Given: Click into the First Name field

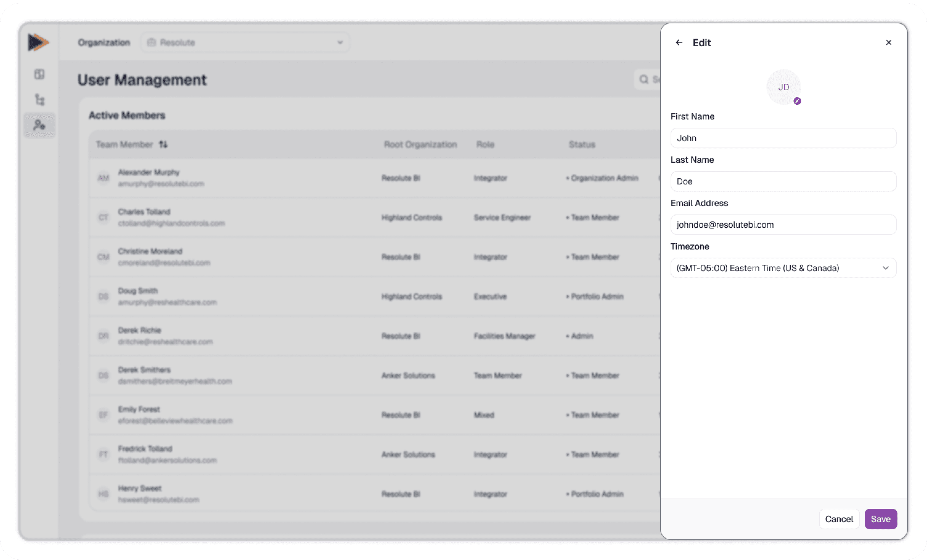Looking at the screenshot, I should click(x=783, y=138).
